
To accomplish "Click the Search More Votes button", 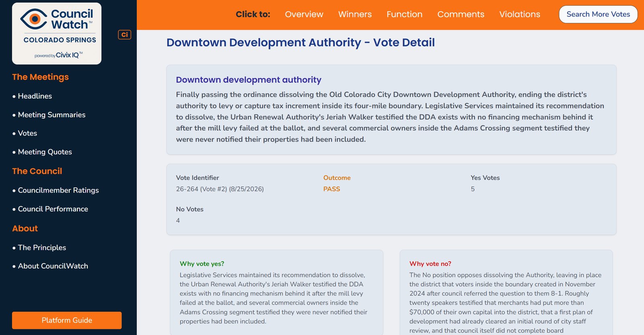I will pos(598,14).
